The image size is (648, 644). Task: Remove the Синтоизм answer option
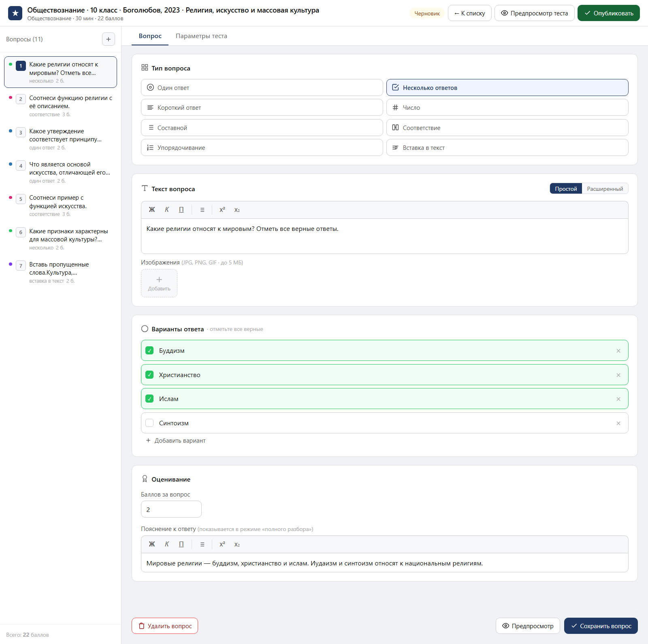tap(618, 423)
